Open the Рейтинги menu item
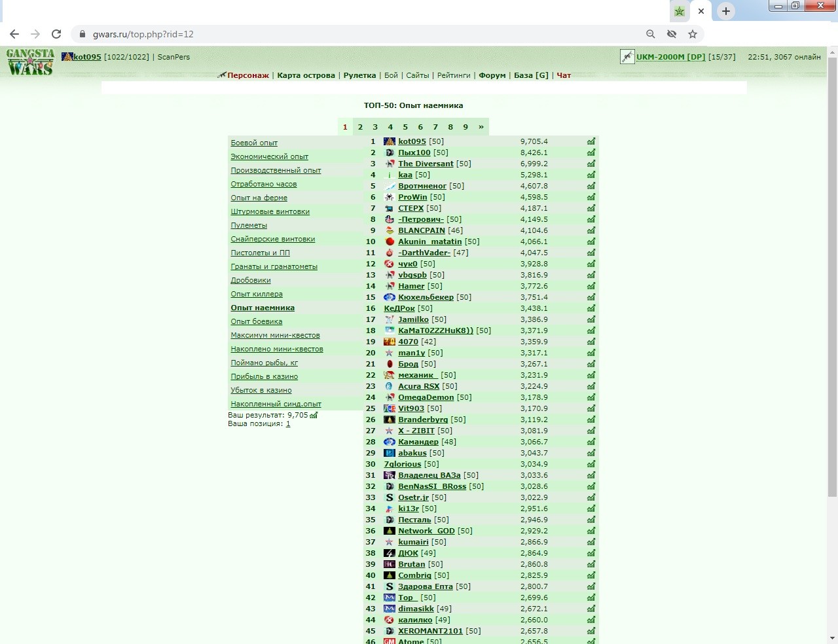This screenshot has height=644, width=838. (x=454, y=75)
